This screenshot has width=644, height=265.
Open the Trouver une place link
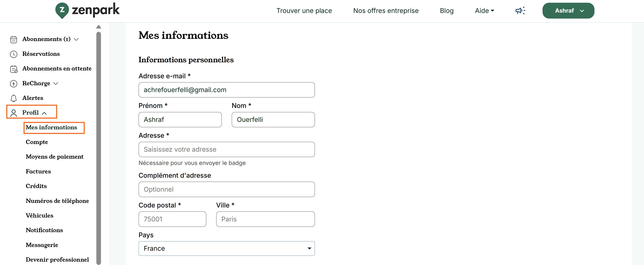[304, 11]
